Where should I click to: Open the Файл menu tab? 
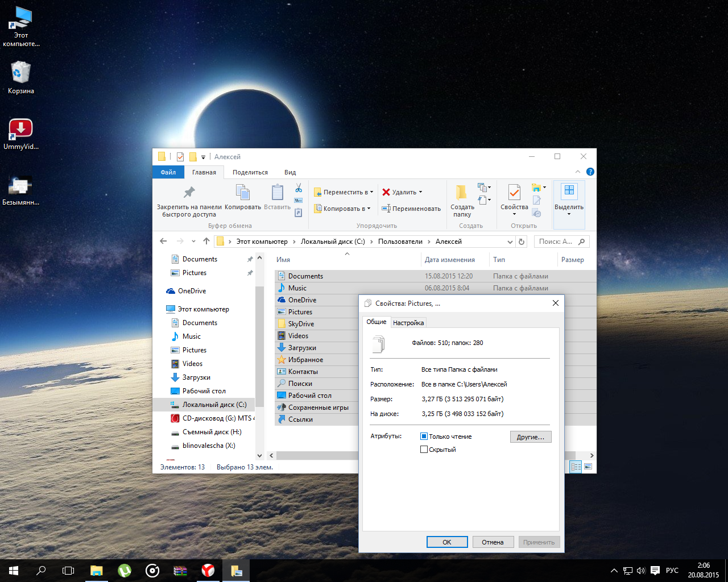pos(168,172)
